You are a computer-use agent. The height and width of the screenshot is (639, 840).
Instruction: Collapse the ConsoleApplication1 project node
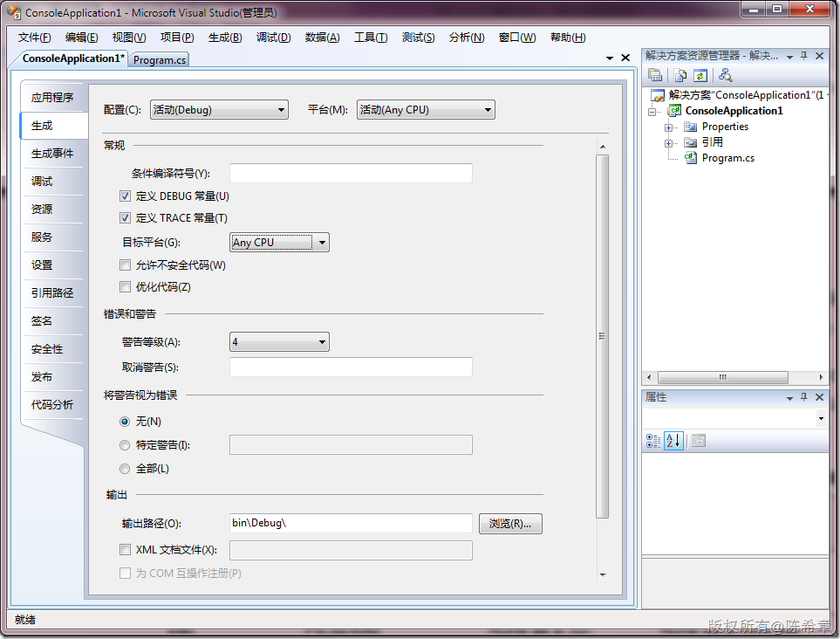[652, 112]
